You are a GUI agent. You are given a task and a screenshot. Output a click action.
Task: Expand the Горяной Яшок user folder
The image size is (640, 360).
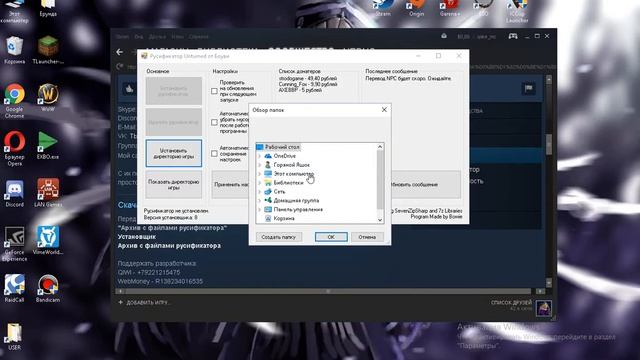point(260,165)
